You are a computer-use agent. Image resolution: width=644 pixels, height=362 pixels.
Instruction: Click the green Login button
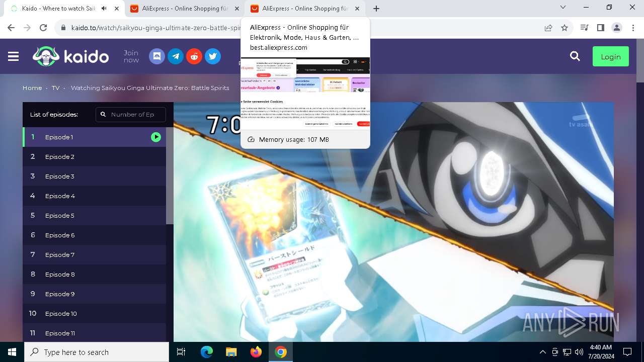(611, 56)
